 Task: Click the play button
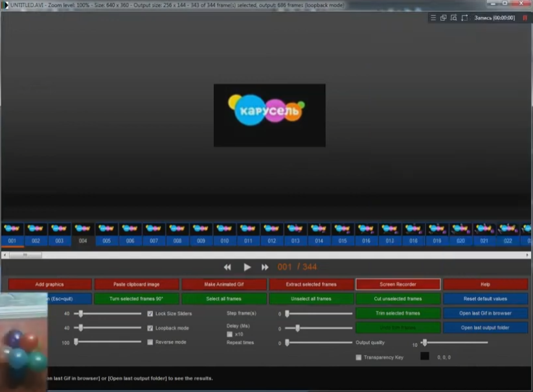pos(247,267)
